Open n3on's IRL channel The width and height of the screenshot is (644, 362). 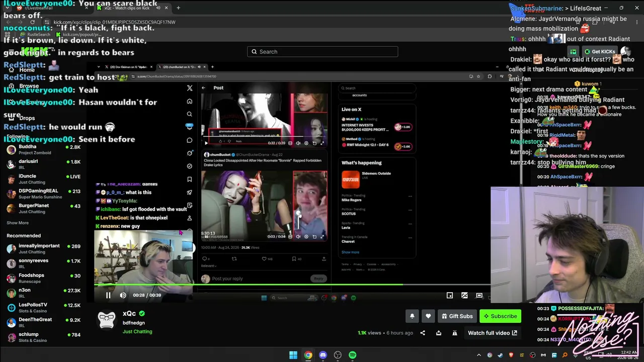click(43, 293)
